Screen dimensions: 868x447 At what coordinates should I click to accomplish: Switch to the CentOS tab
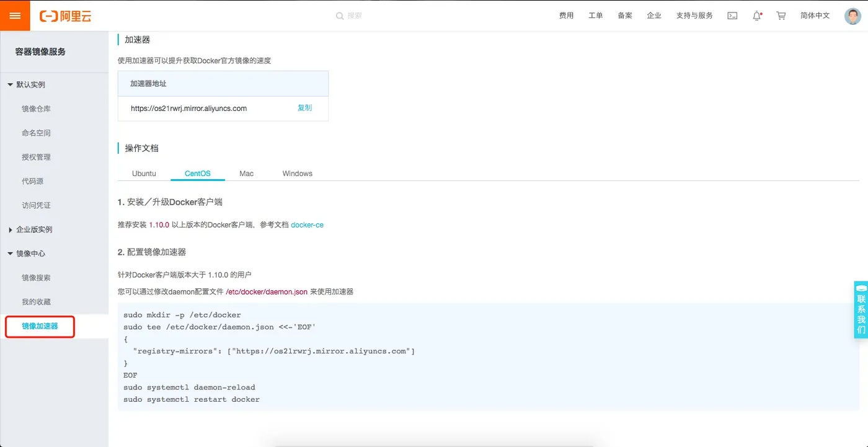click(197, 174)
